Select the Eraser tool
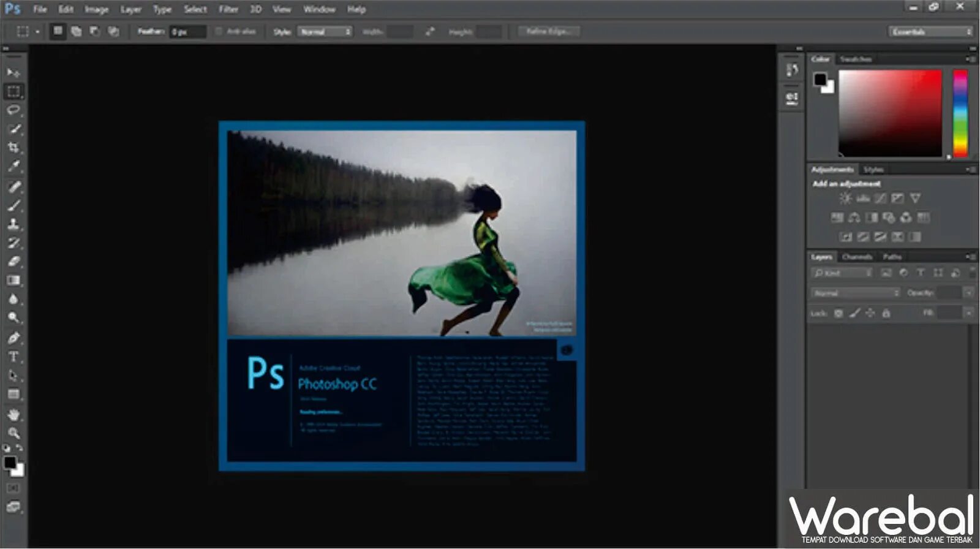 point(13,262)
